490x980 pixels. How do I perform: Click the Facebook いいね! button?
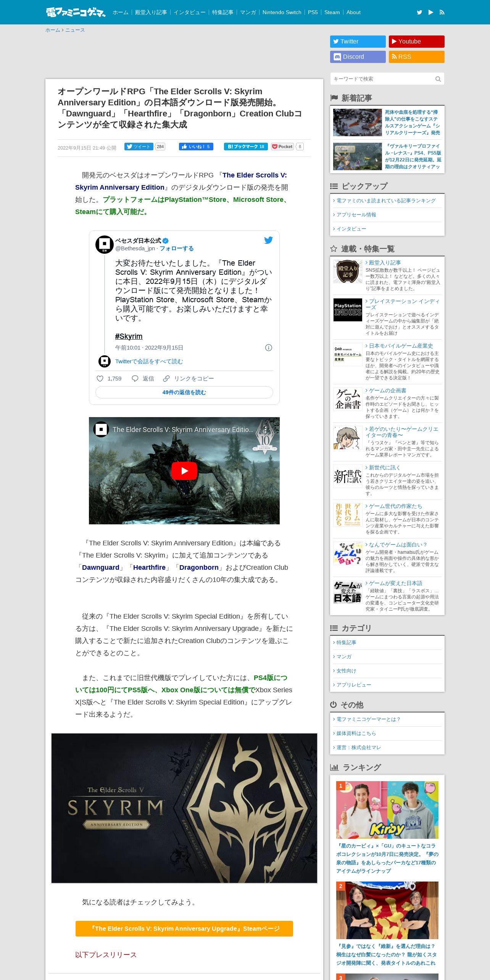coord(196,147)
